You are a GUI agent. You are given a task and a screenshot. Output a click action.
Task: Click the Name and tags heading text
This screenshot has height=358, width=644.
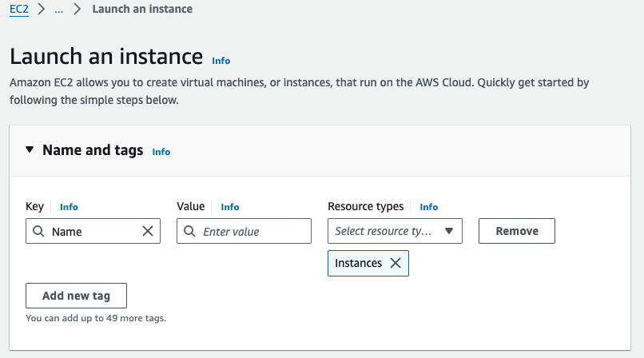click(x=93, y=150)
